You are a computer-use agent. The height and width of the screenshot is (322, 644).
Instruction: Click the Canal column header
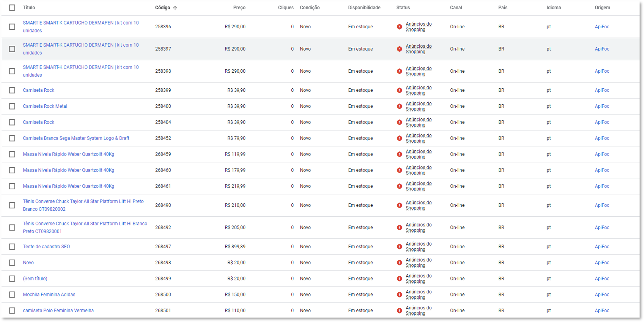click(x=456, y=8)
